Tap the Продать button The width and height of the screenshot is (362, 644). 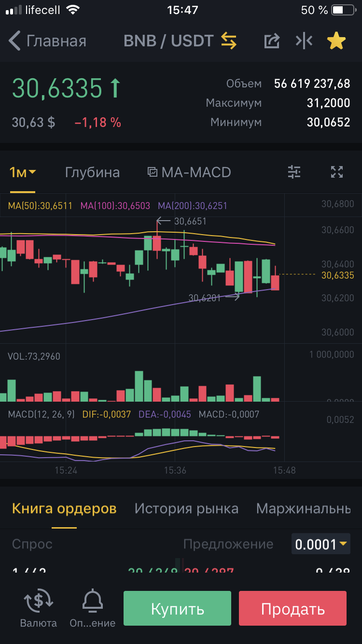292,609
